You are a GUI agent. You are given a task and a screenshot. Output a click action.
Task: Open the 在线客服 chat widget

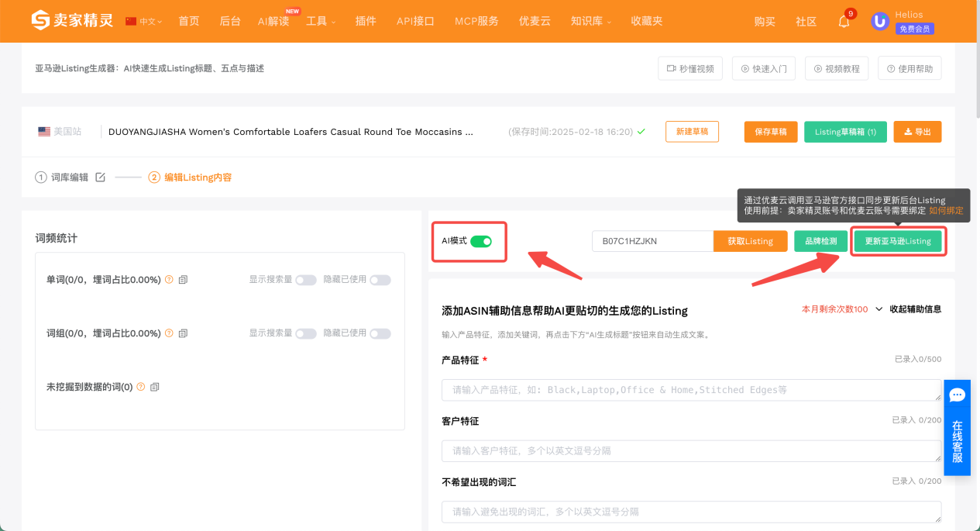957,428
